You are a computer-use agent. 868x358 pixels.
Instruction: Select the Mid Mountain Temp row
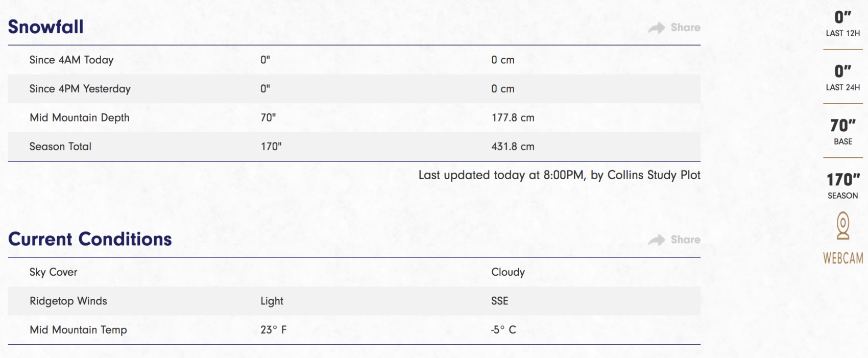point(354,330)
